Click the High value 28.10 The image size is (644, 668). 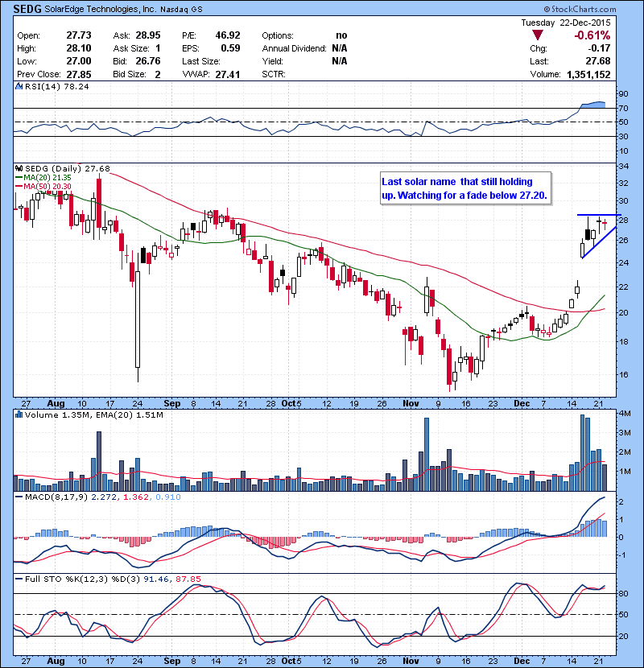tap(79, 48)
